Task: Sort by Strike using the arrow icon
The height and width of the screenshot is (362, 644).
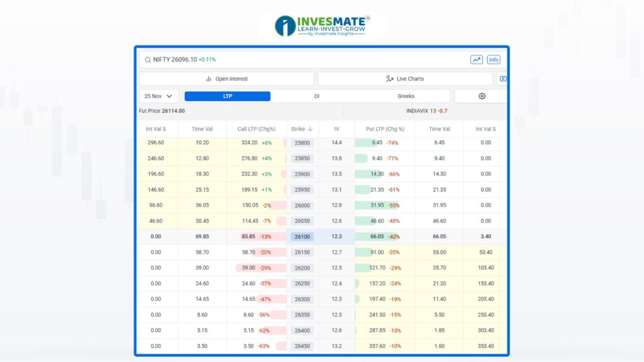Action: (x=310, y=129)
